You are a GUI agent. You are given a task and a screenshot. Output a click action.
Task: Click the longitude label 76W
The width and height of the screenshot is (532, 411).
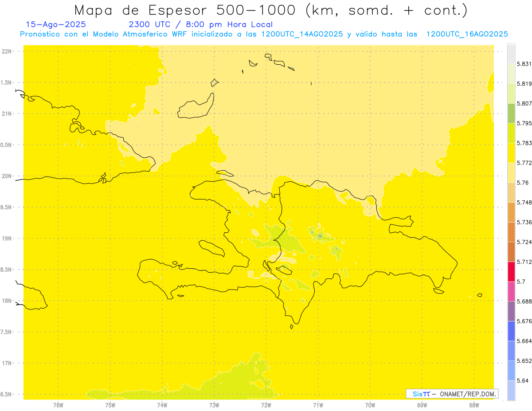58,405
